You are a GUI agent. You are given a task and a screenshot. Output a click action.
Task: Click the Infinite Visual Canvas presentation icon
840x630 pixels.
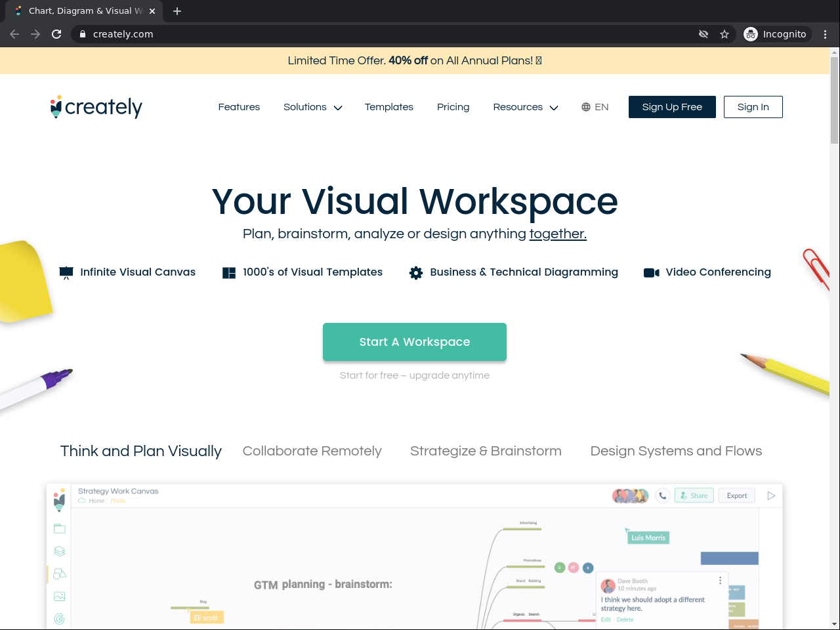66,272
